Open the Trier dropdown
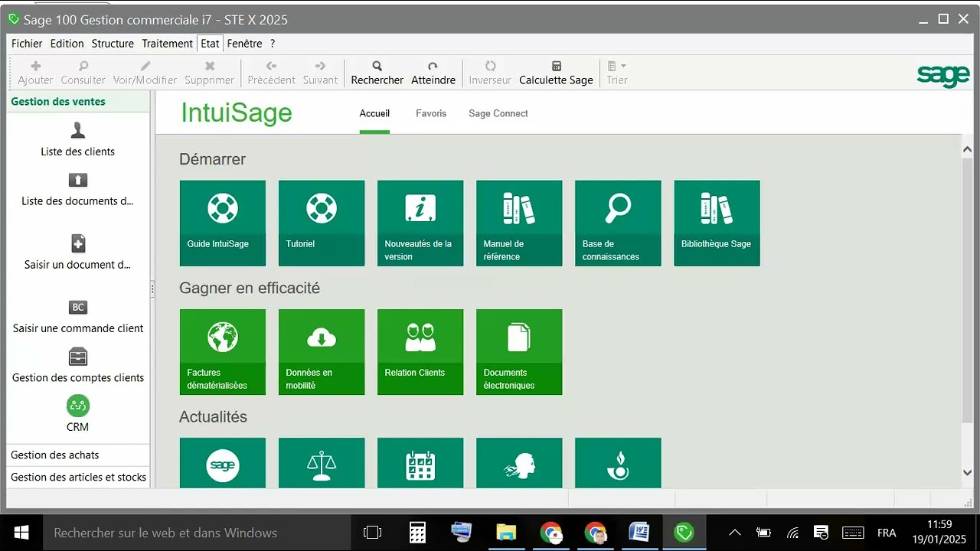980x551 pixels. [x=617, y=73]
